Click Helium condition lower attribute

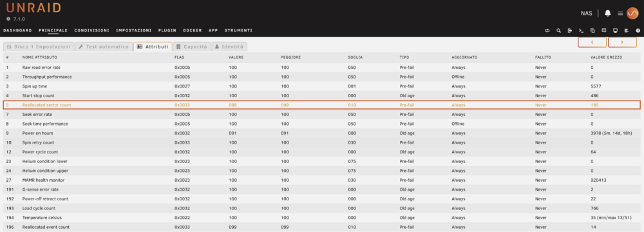[x=45, y=161]
